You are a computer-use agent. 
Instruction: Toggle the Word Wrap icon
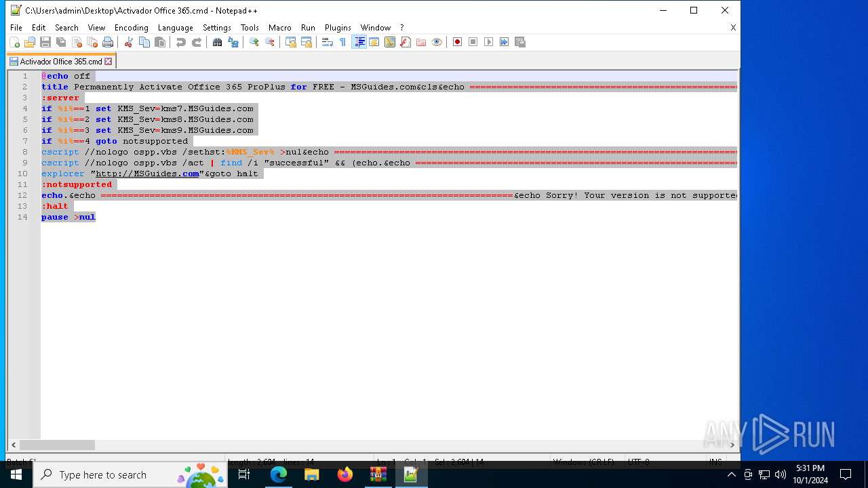point(327,42)
